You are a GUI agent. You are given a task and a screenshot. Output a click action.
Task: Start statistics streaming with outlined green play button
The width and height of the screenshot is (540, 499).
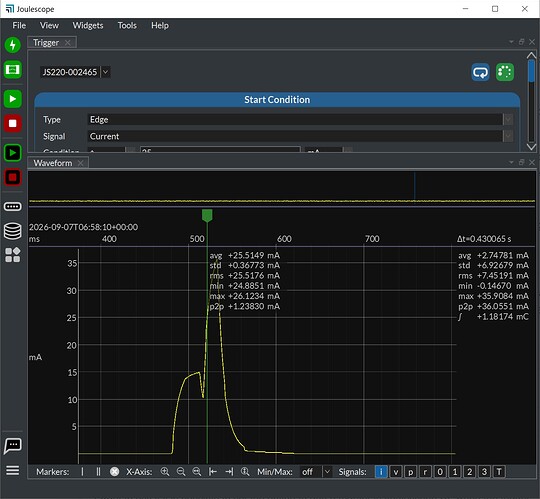13,153
